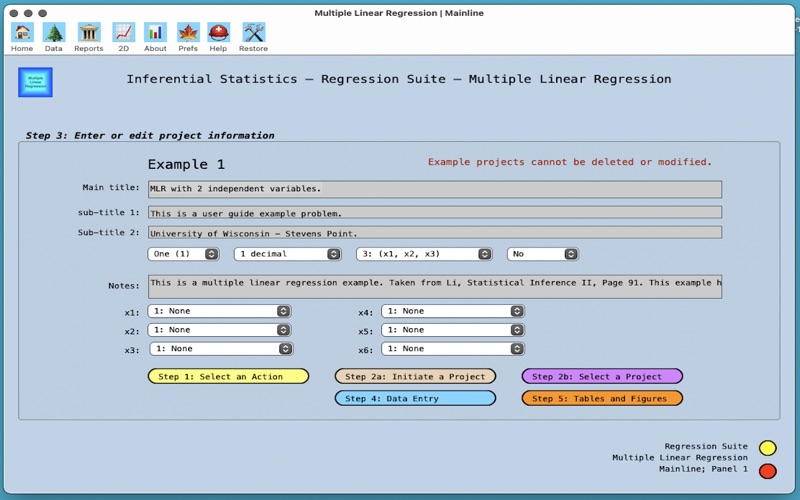This screenshot has height=500, width=800.
Task: Click Step 4: Data Entry
Action: click(x=415, y=398)
